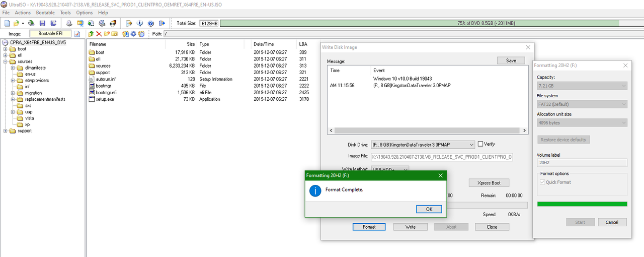644x257 pixels.
Task: Click the Exit door toolbar icon
Action: coord(162,23)
